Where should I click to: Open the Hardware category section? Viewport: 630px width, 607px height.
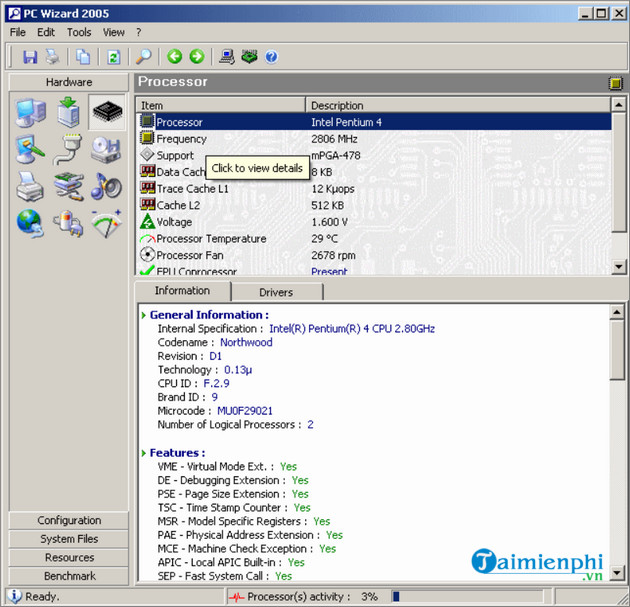(x=69, y=82)
